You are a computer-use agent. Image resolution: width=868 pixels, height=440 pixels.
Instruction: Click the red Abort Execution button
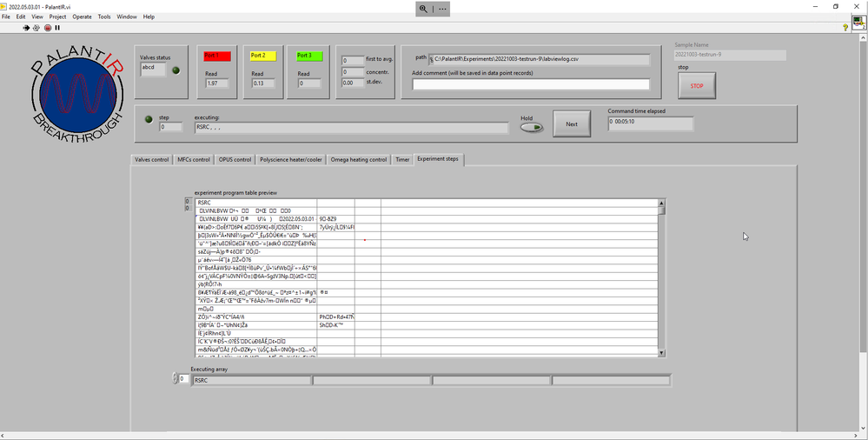click(48, 28)
